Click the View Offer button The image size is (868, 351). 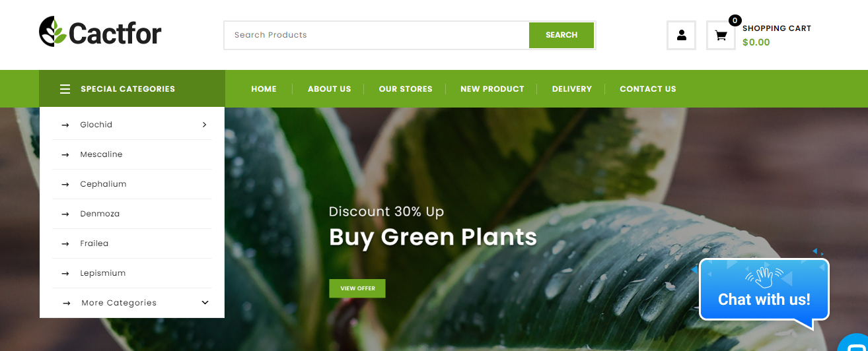pos(357,288)
